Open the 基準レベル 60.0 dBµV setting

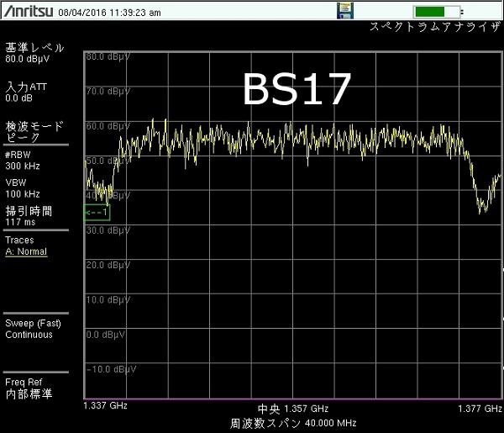pyautogui.click(x=34, y=54)
